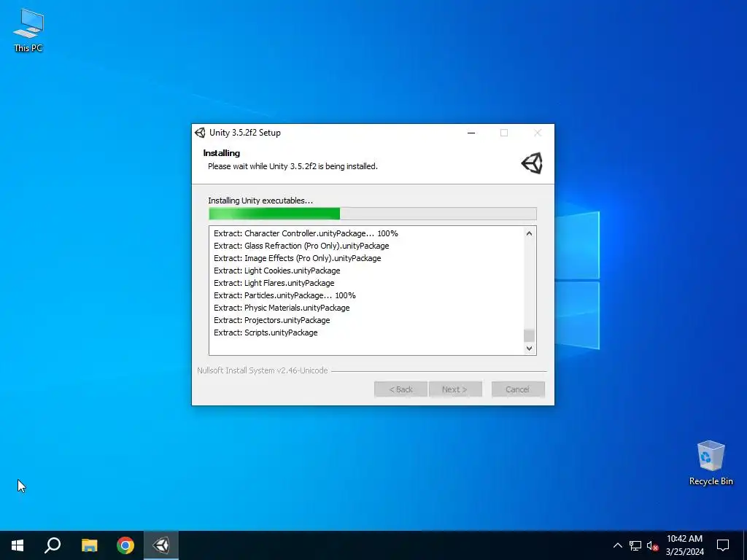Open the Windows Start menu

(x=18, y=545)
